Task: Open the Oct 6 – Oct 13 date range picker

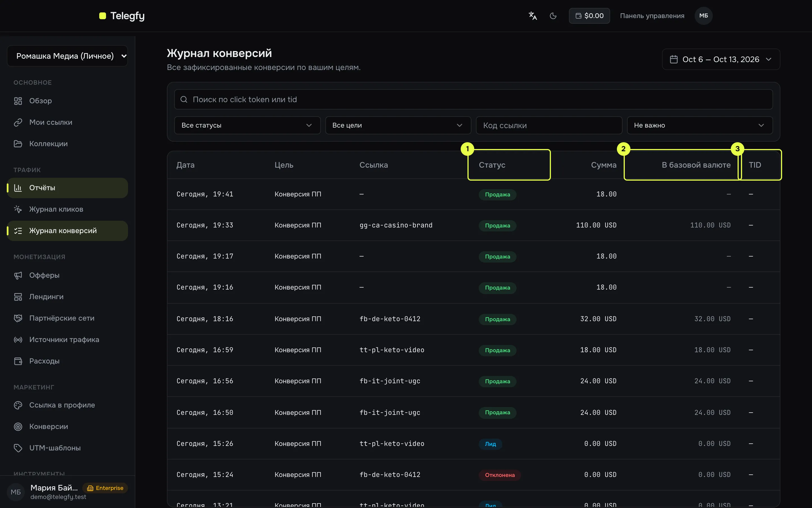Action: 721,60
